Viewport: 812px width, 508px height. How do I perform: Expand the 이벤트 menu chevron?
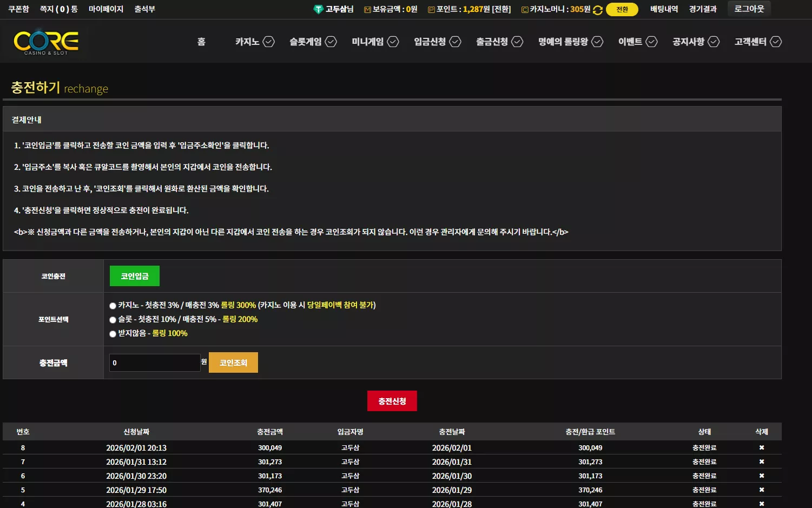click(x=652, y=42)
